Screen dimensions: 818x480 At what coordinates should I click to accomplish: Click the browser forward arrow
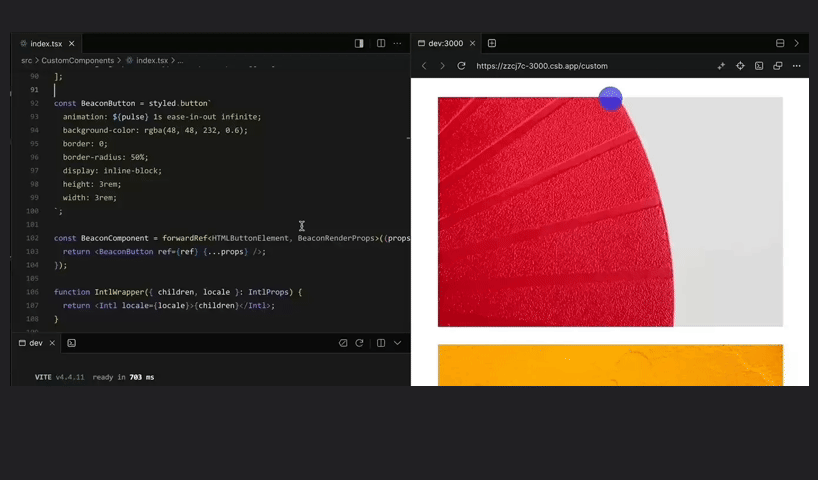[x=442, y=66]
